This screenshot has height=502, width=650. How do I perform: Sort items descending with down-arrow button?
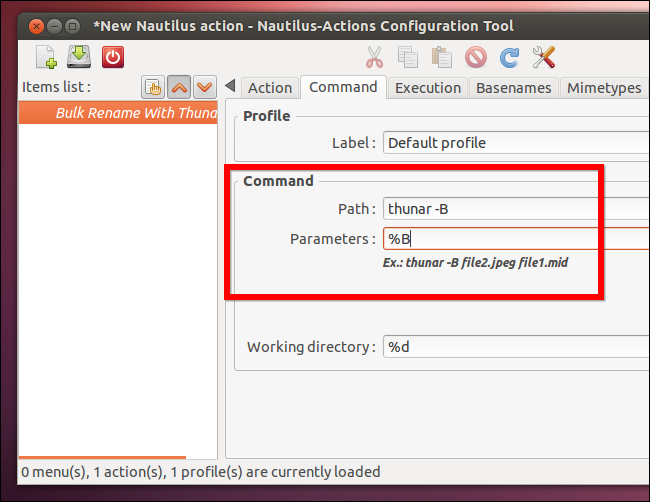[x=205, y=87]
